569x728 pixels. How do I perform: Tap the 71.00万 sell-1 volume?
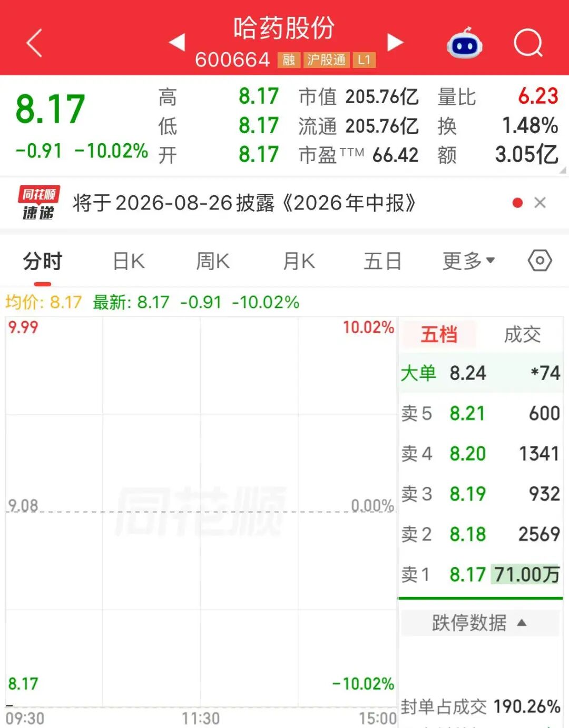coord(526,574)
